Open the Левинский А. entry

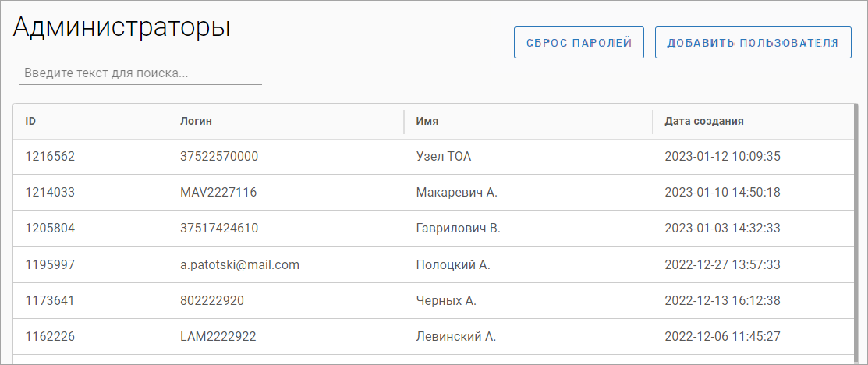click(456, 337)
